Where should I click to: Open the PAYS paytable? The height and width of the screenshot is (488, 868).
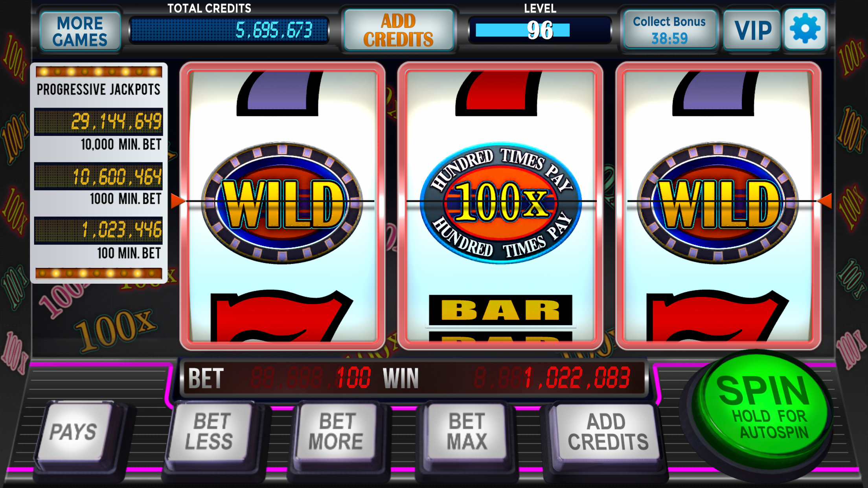click(x=74, y=431)
